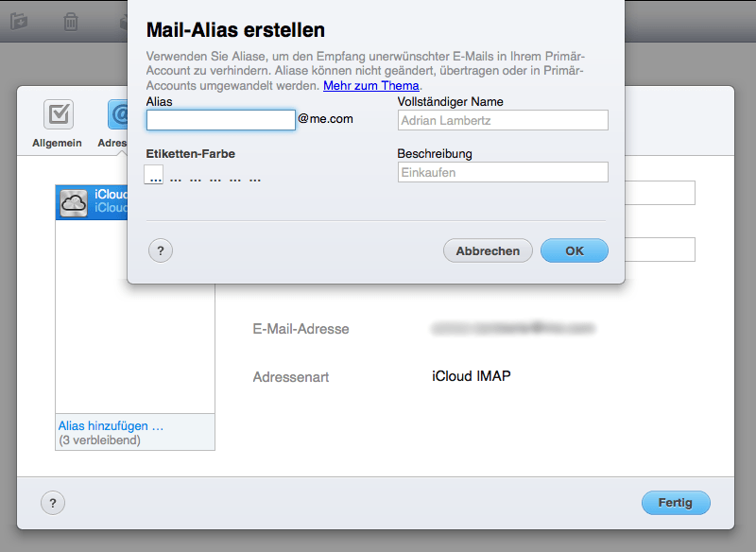The width and height of the screenshot is (756, 552).
Task: Click the trash icon in the toolbar
Action: tap(71, 22)
